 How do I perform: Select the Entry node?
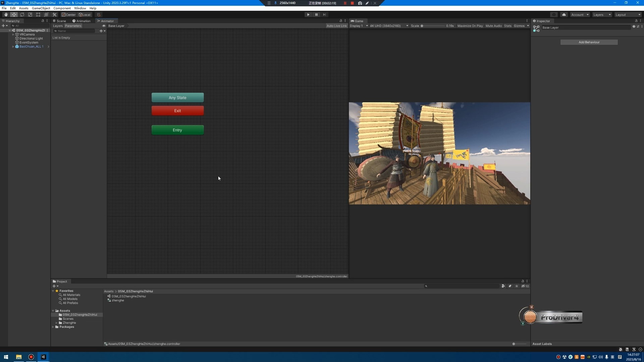coord(177,130)
